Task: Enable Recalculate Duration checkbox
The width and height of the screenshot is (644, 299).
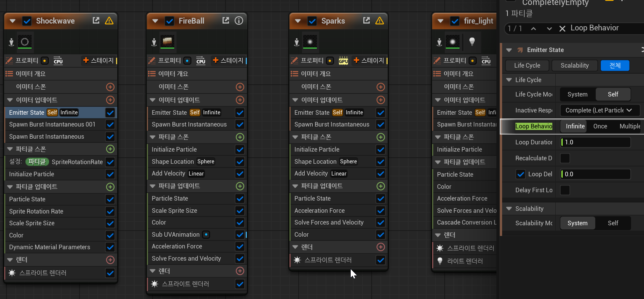Action: pos(565,158)
